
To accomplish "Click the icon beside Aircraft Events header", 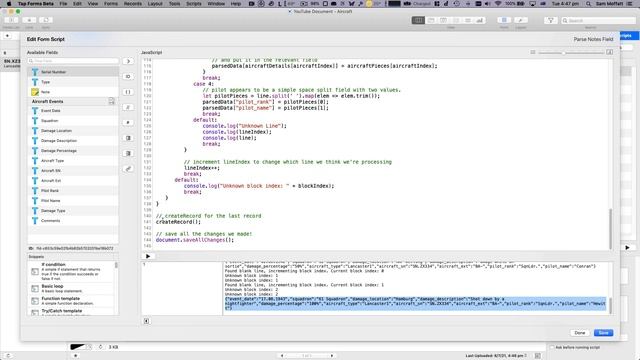I will [x=111, y=101].
